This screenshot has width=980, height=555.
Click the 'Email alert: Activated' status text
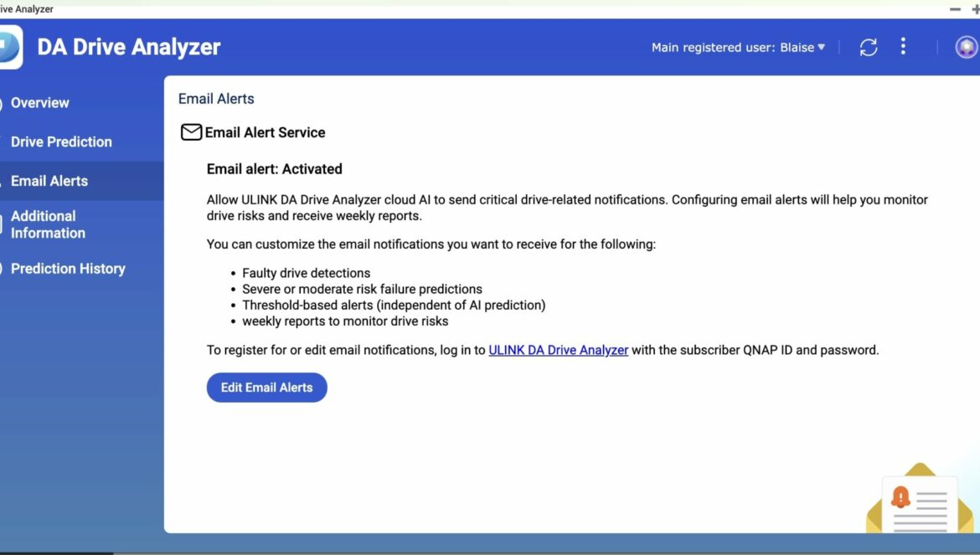[x=275, y=169]
